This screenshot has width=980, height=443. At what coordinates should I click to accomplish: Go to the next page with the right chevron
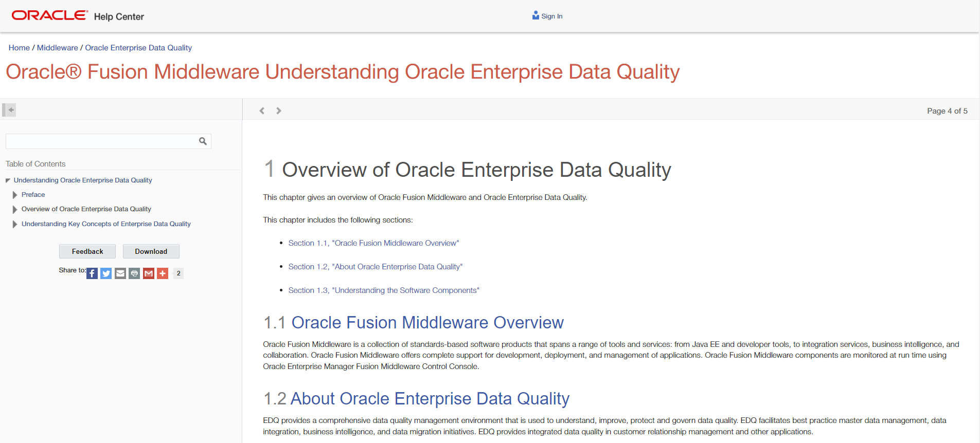[278, 110]
